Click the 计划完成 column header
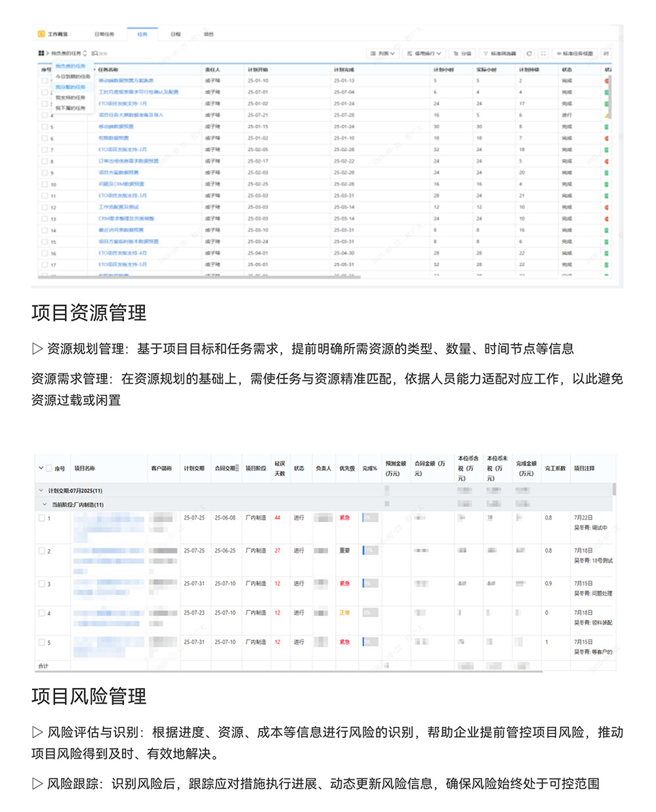Viewport: 656px width, 812px height. click(344, 69)
